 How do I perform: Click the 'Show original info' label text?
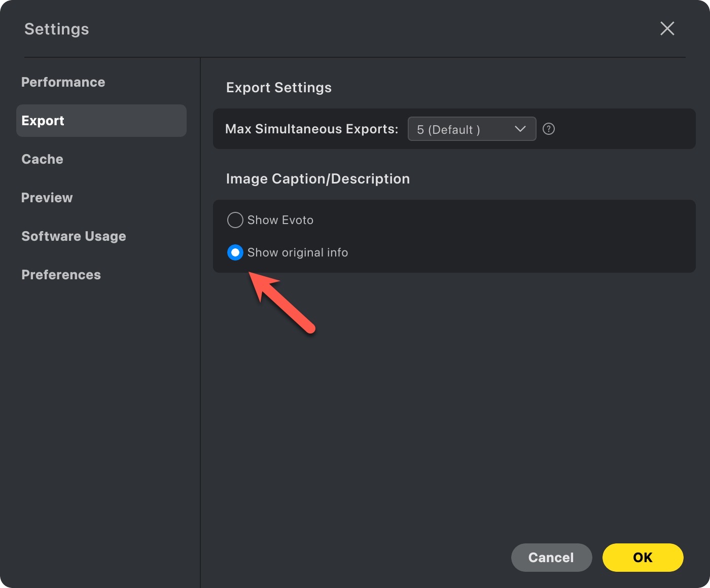(297, 252)
